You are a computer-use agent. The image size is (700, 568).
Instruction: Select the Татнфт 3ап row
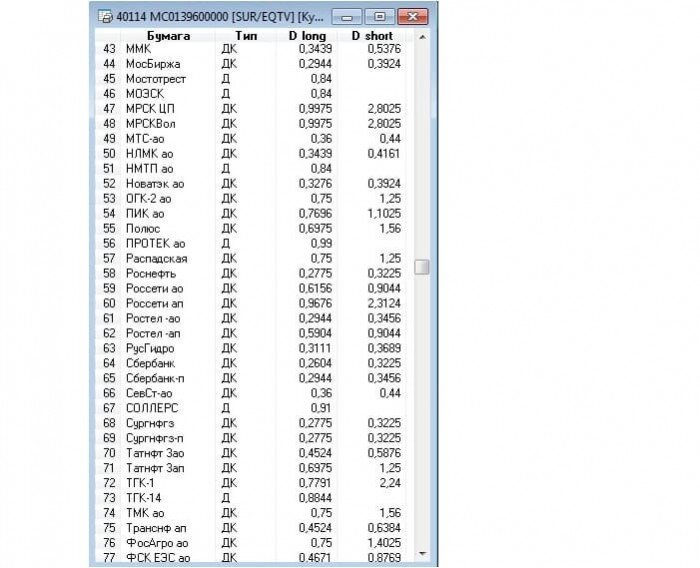251,468
